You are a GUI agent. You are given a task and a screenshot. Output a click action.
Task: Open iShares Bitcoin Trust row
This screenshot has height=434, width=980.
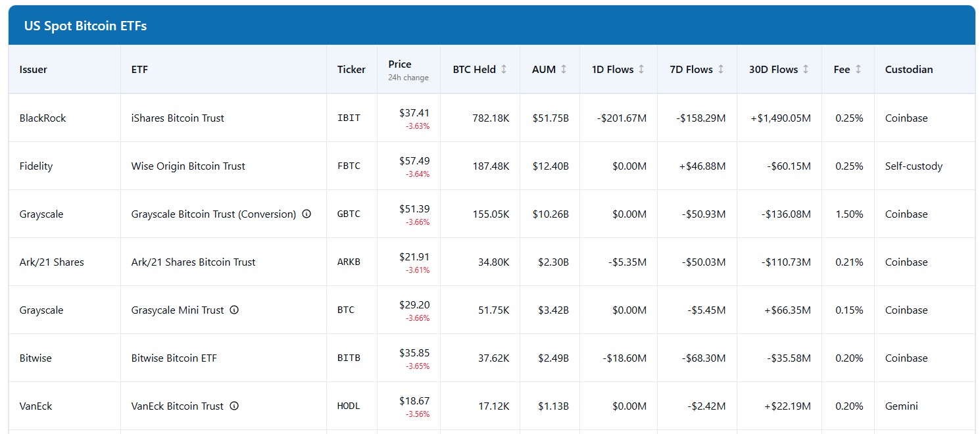coord(178,118)
